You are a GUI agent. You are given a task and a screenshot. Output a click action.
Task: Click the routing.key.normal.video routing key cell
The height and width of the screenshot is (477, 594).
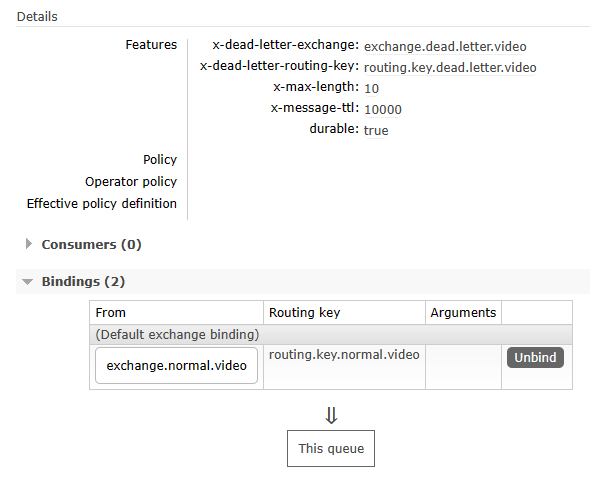tap(344, 355)
